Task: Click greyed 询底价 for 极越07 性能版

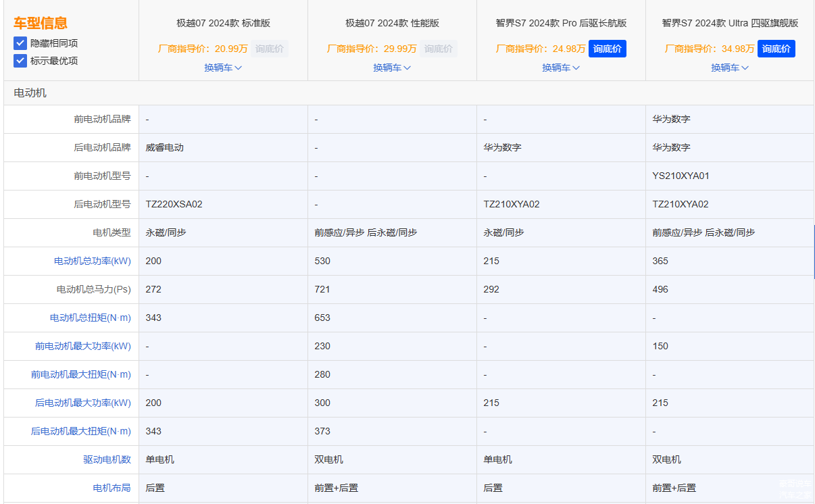Action: [x=438, y=49]
